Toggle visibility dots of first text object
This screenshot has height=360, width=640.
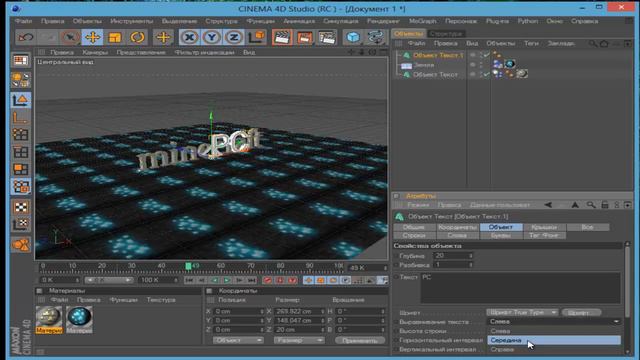473,55
